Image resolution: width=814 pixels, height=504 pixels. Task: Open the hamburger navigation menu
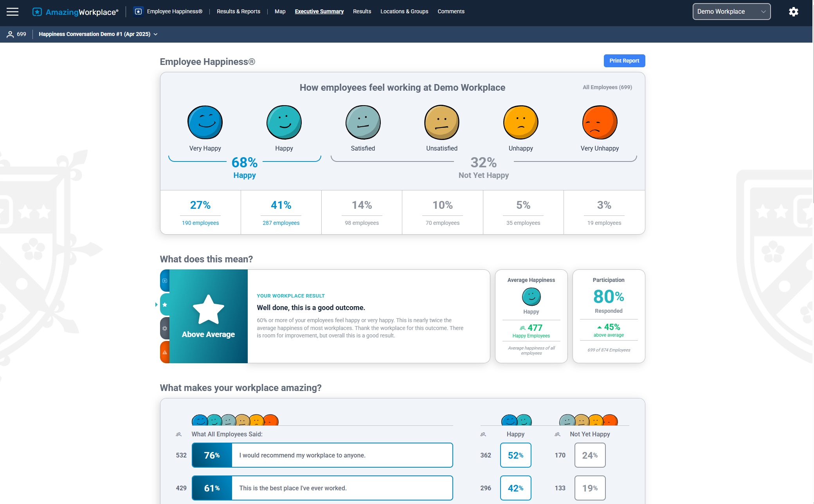pos(13,12)
